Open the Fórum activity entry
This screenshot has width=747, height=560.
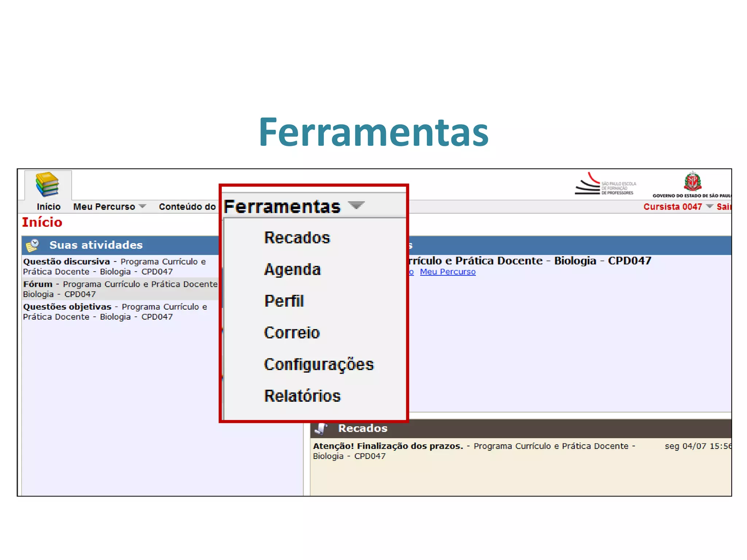click(38, 284)
